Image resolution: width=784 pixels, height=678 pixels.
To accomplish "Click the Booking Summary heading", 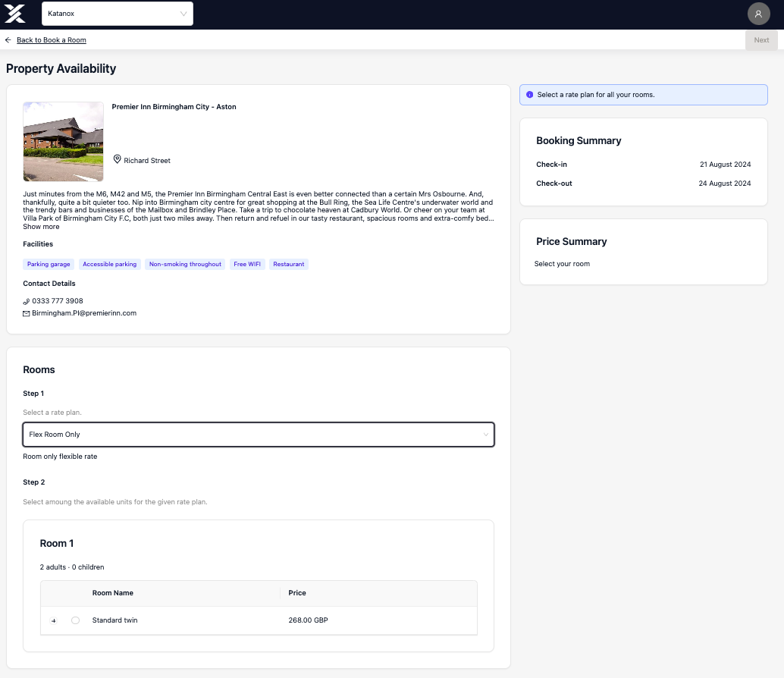I will (x=579, y=140).
